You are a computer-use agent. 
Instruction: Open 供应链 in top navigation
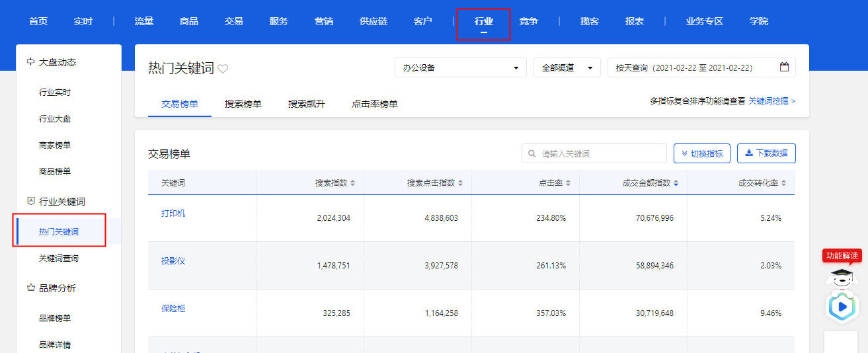(374, 21)
